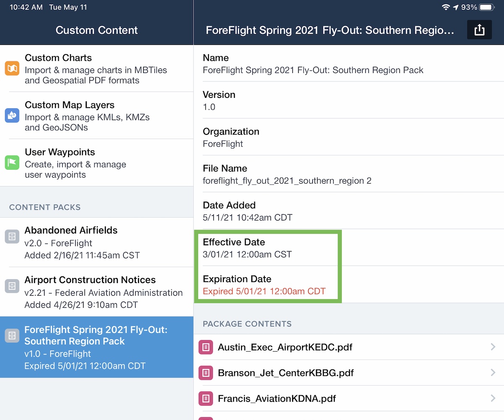Expand the Austin_Exec_AirportKEDC.pdf row chevron
Screen dimensions: 504x420
[x=493, y=347]
